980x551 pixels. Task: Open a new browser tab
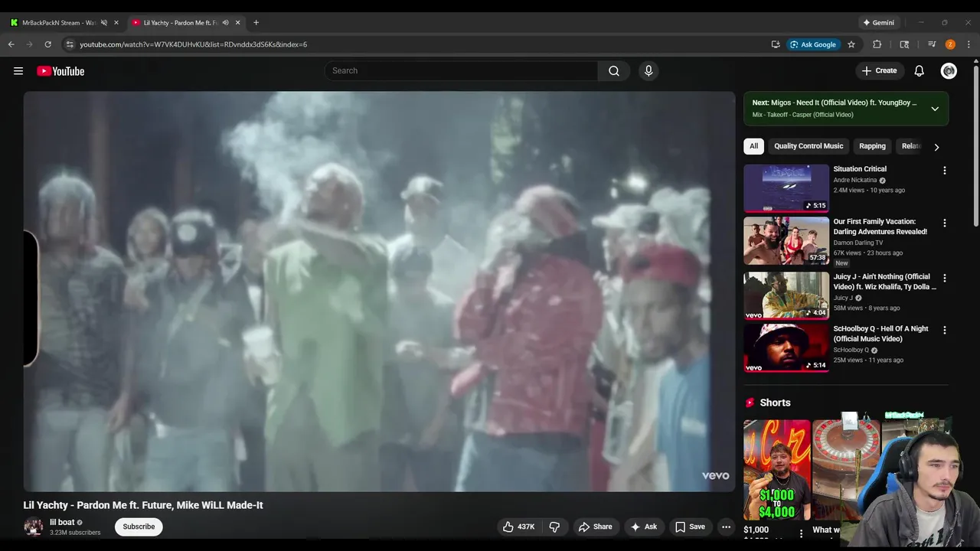coord(256,23)
